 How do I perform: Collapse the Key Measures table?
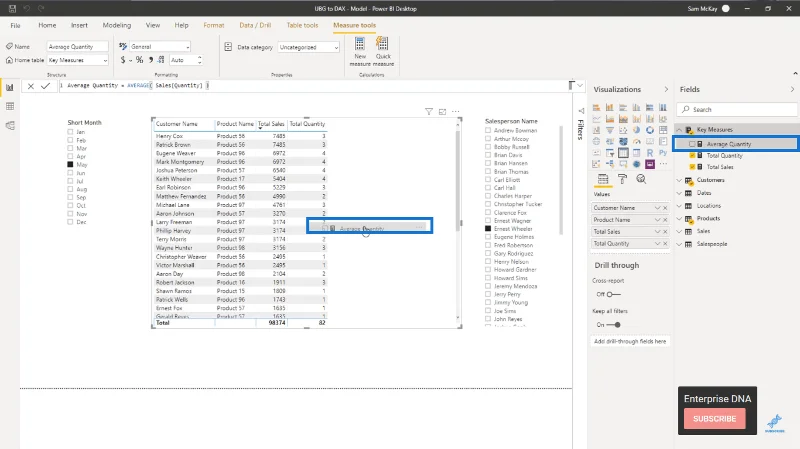(x=679, y=130)
